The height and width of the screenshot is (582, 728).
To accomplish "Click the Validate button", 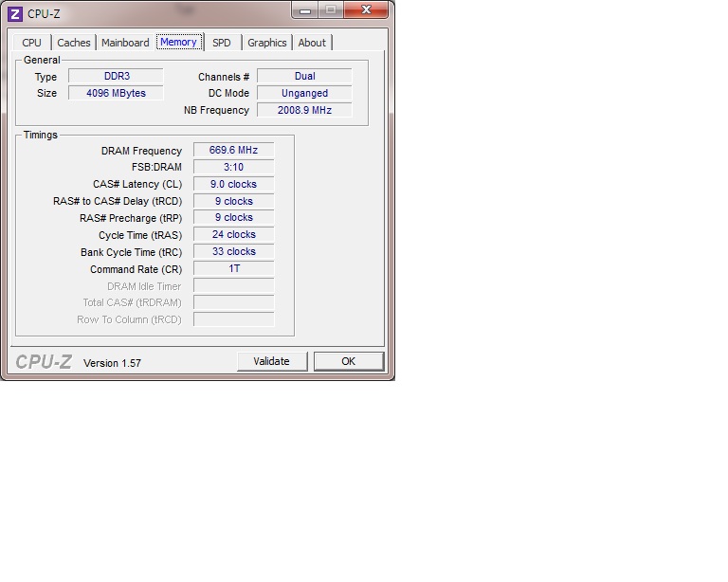I will 272,361.
